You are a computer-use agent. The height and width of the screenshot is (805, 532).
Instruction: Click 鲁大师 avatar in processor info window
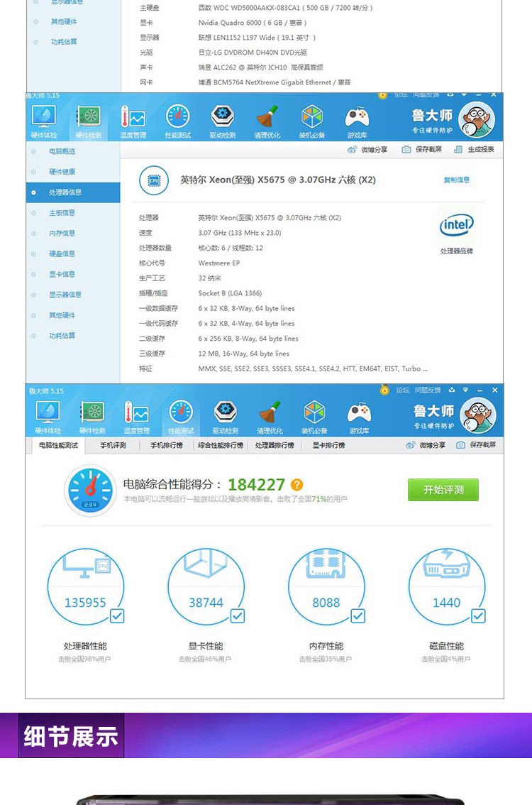click(x=477, y=119)
